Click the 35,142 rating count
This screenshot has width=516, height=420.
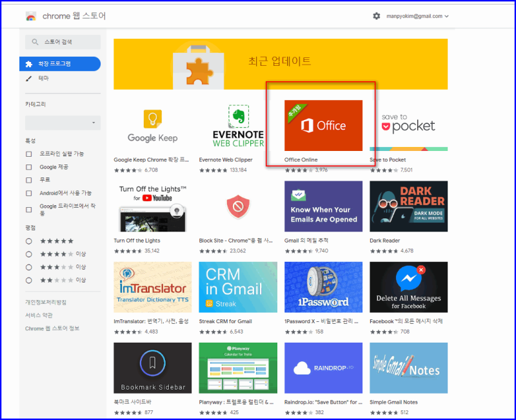[x=152, y=251]
